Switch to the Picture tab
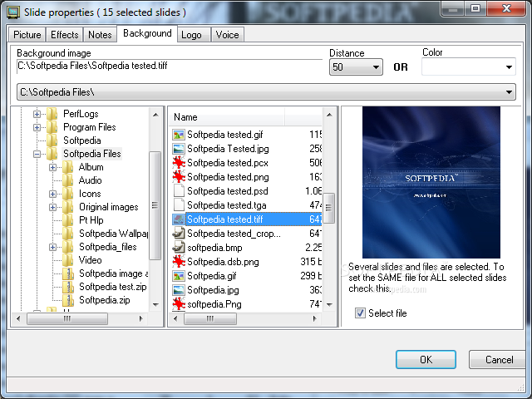The image size is (532, 399). click(x=27, y=35)
